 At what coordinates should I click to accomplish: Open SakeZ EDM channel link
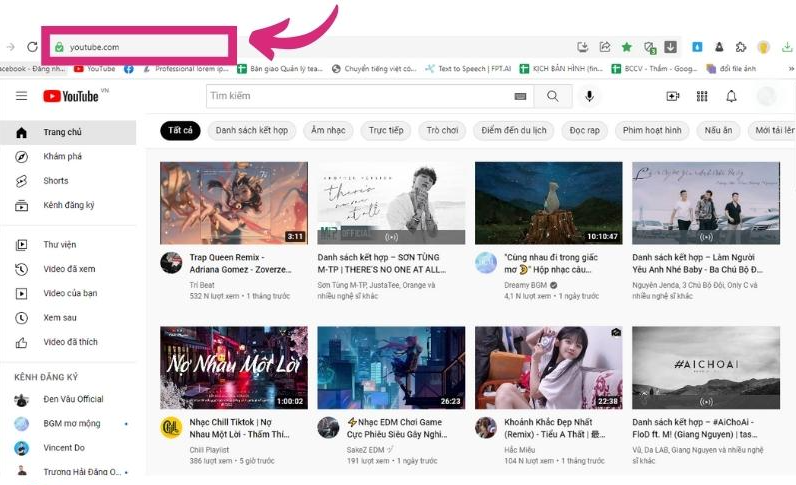(x=366, y=450)
